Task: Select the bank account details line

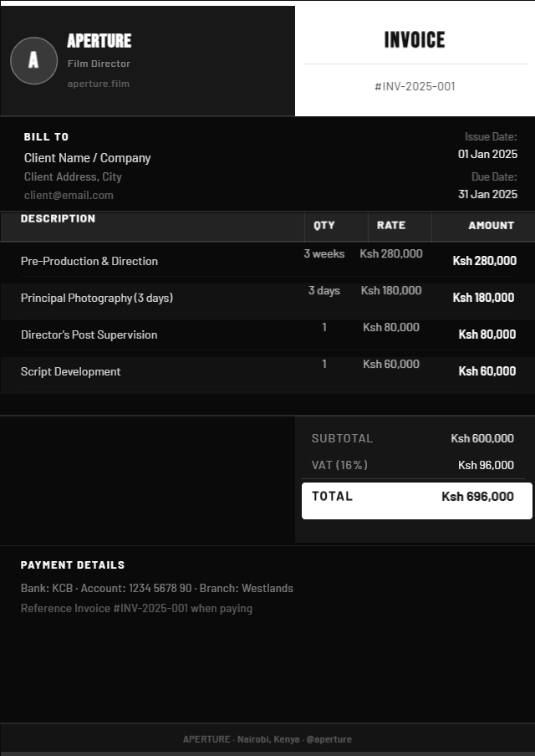Action: (156, 588)
